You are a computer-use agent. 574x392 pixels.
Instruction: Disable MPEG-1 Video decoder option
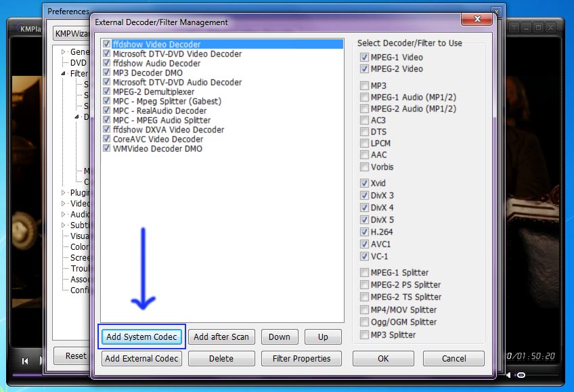pos(364,57)
